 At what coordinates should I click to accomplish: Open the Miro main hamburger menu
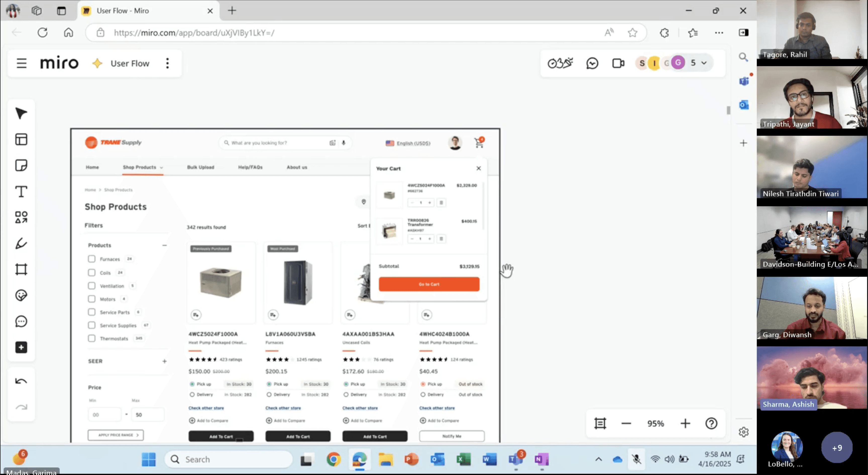(x=22, y=63)
